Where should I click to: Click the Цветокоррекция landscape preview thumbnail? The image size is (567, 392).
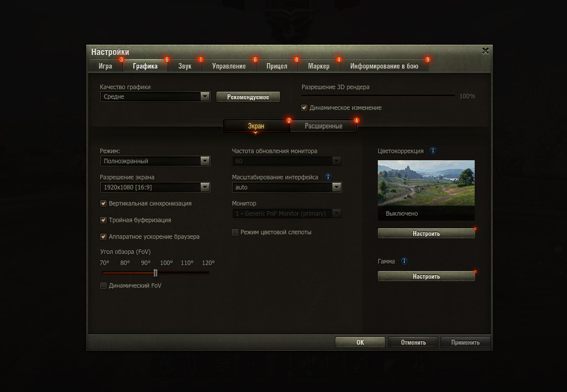426,183
